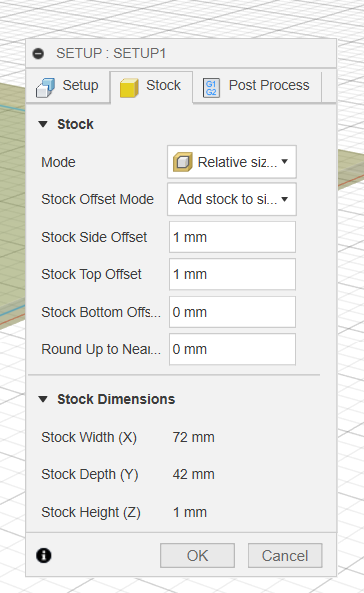Click the Relative size box icon
Image resolution: width=364 pixels, height=593 pixels.
tap(183, 162)
